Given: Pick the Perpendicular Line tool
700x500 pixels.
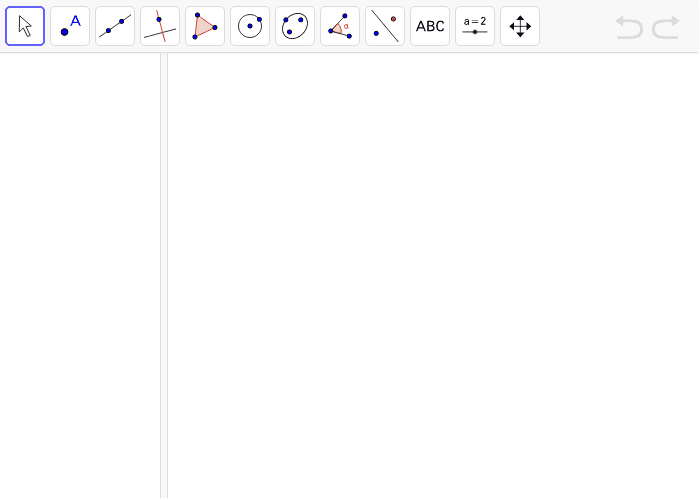Looking at the screenshot, I should 160,26.
